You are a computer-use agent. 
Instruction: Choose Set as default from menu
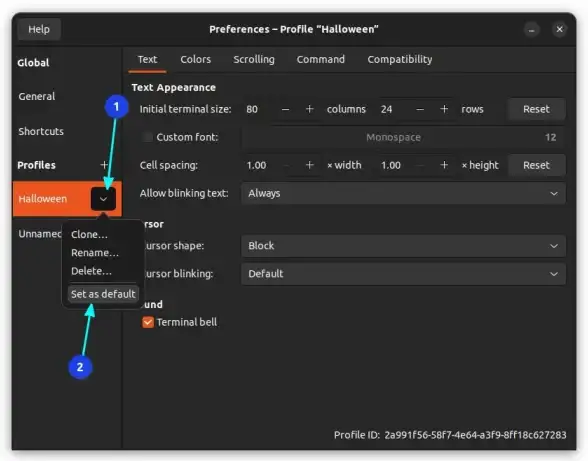click(103, 294)
